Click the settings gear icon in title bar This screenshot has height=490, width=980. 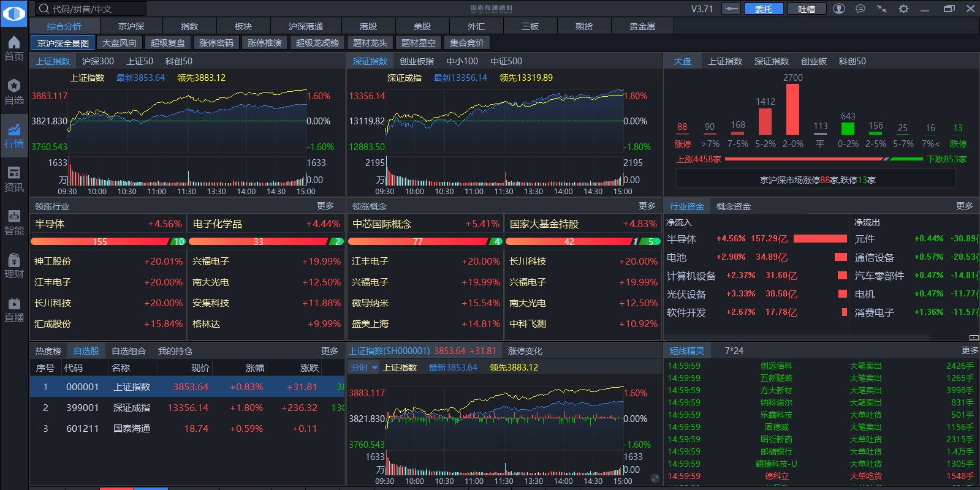(903, 9)
